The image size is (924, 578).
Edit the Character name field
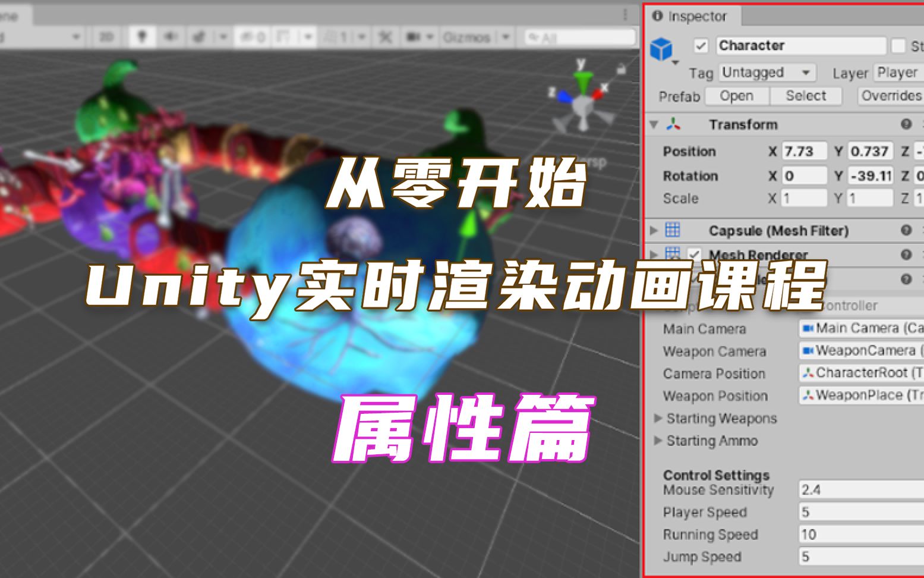800,45
